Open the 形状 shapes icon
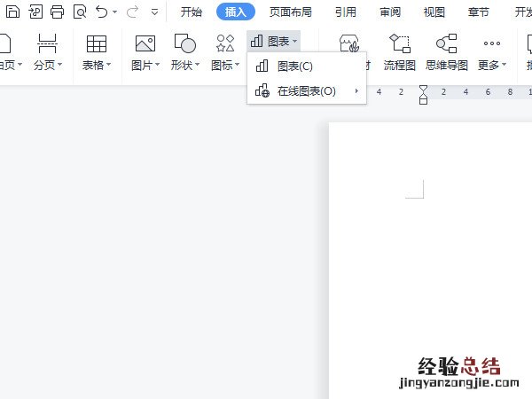 (184, 44)
